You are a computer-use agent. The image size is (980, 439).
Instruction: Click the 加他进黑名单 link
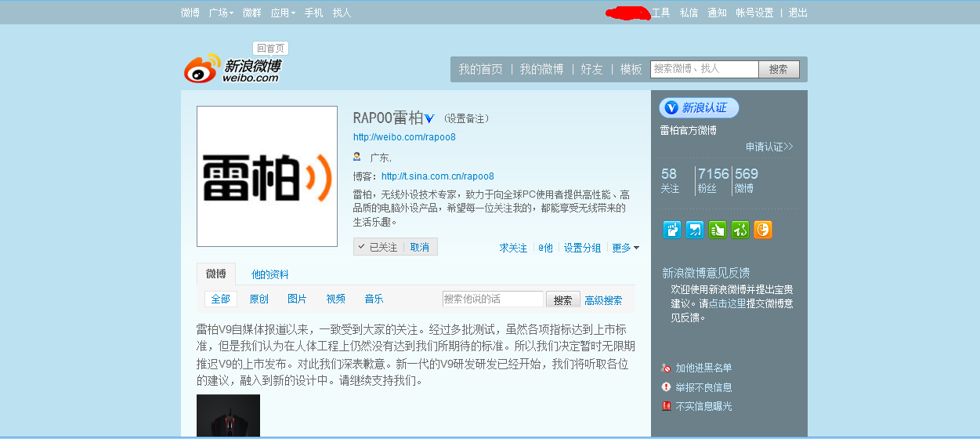pos(703,368)
